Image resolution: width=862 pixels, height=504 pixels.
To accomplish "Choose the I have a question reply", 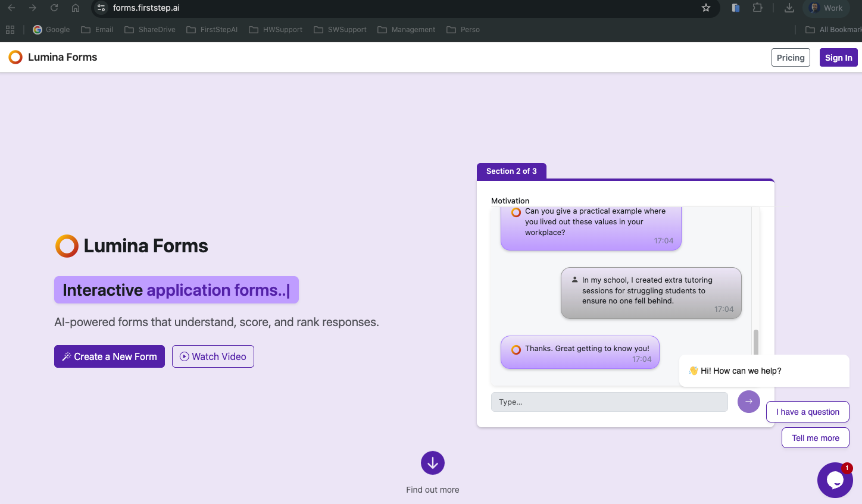I will 808,412.
